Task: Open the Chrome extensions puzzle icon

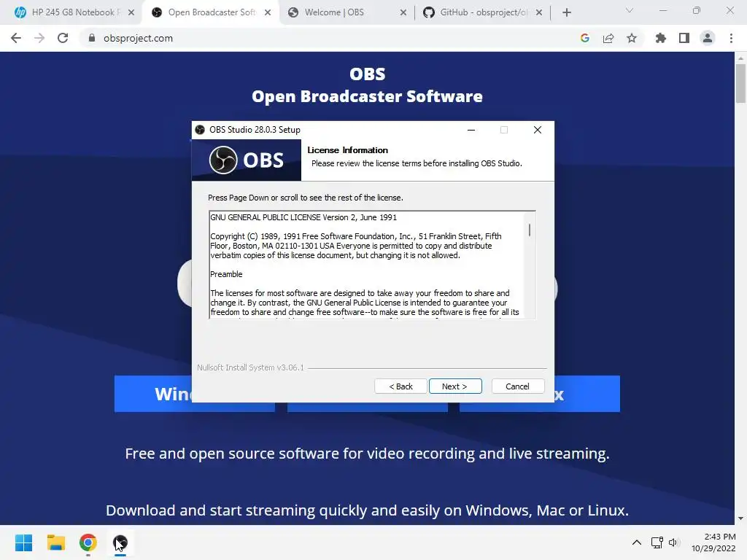Action: tap(660, 38)
